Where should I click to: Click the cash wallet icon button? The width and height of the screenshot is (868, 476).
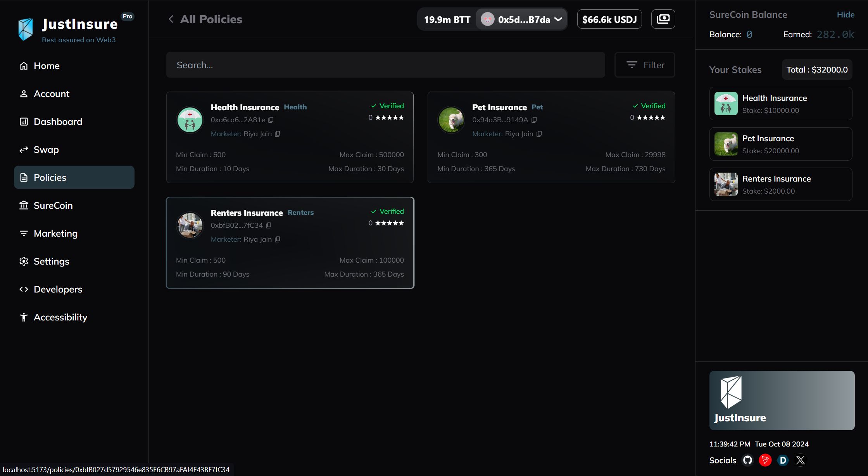(x=663, y=19)
